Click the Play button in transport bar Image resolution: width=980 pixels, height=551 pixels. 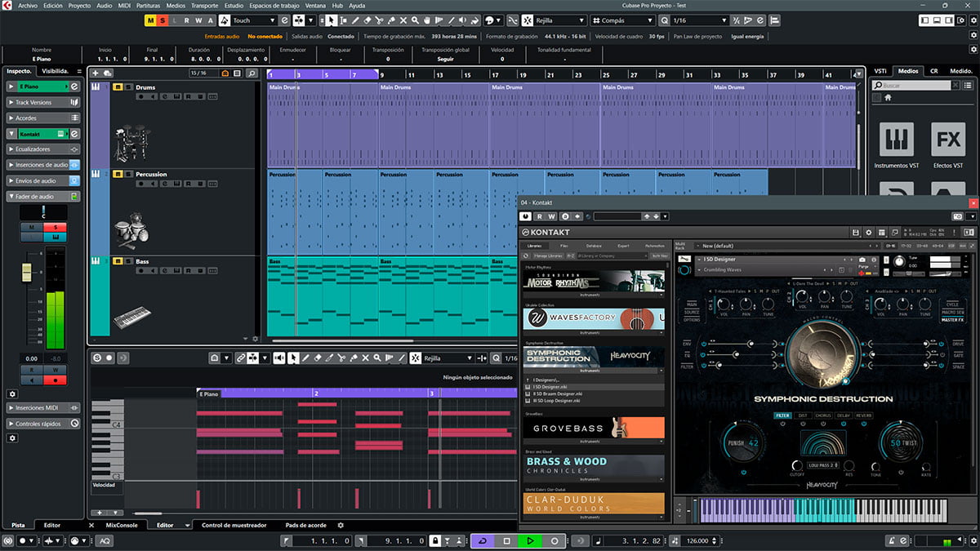point(530,540)
